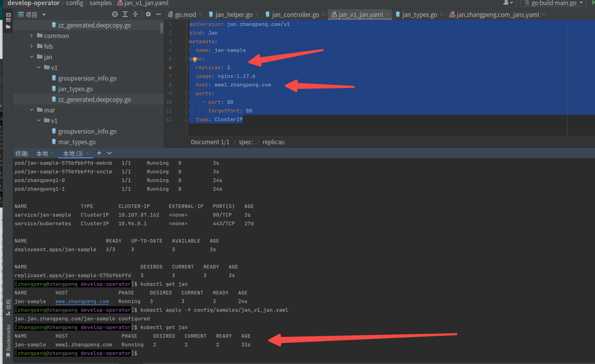595x364 pixels.
Task: Click the Collapse All icon in project panel
Action: point(135,15)
